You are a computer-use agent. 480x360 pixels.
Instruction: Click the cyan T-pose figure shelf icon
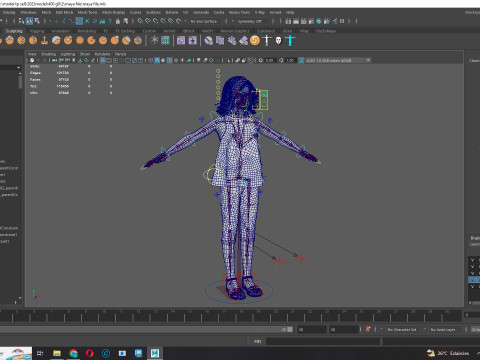(x=290, y=41)
